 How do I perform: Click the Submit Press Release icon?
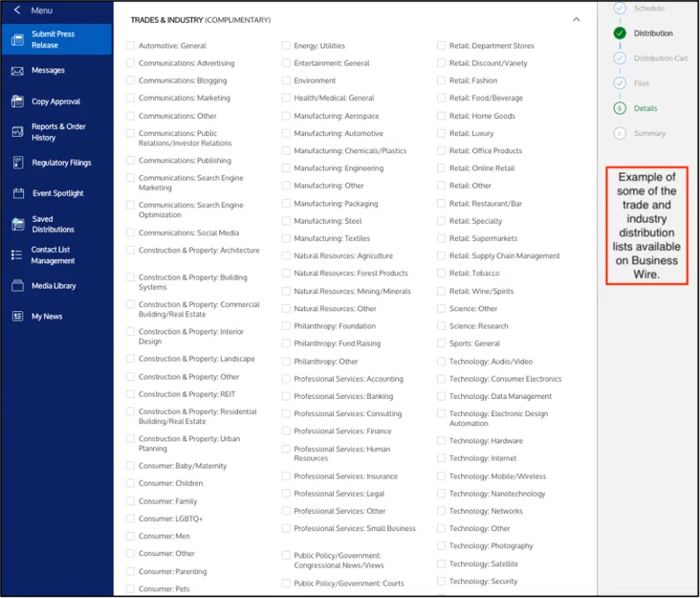click(18, 40)
